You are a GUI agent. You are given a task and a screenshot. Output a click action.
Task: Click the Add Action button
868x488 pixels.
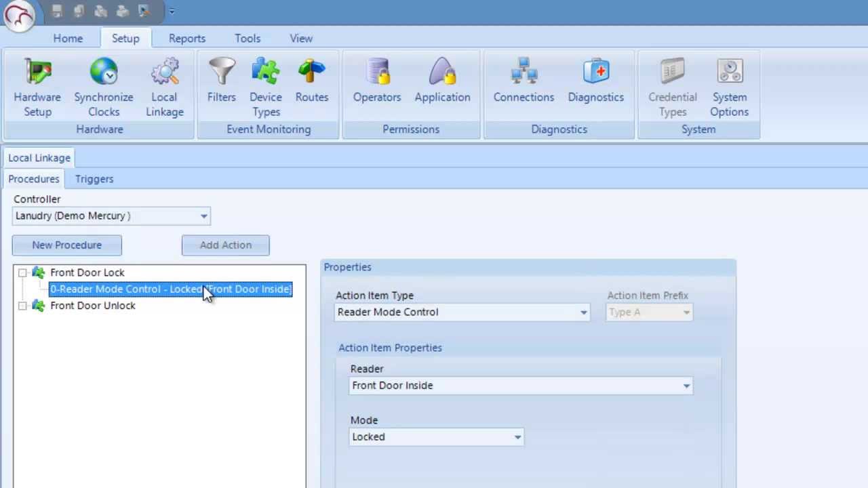pyautogui.click(x=226, y=245)
